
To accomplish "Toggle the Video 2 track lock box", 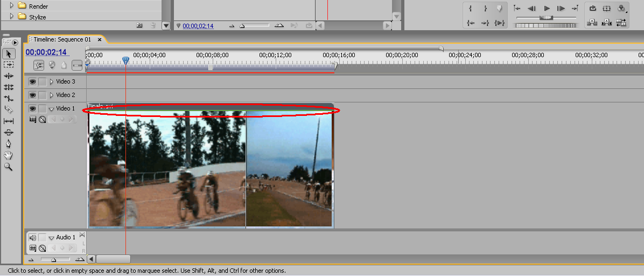I will pyautogui.click(x=43, y=95).
